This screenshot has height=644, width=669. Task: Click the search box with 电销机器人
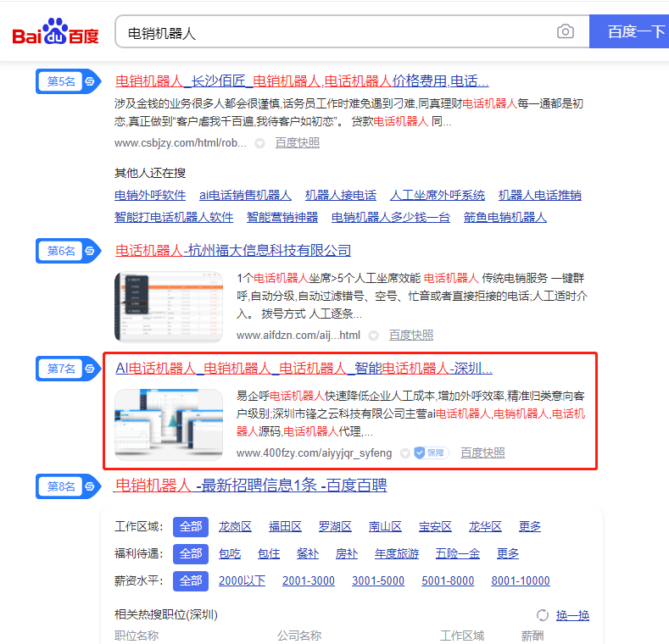353,32
